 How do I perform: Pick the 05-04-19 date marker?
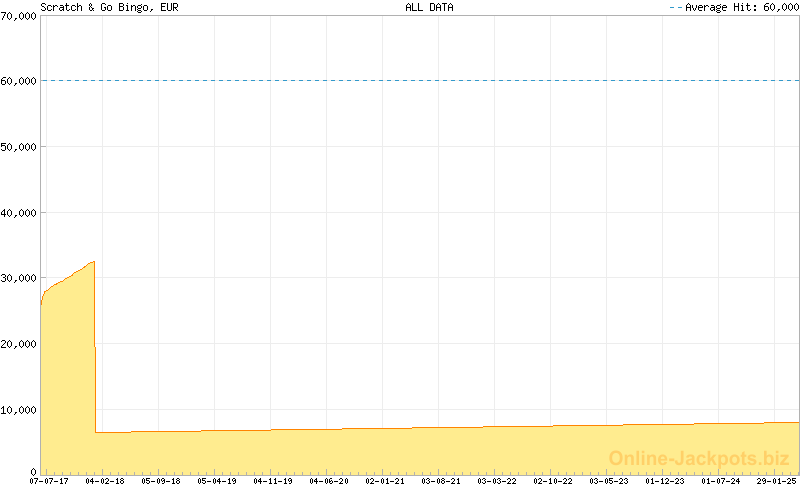217,481
